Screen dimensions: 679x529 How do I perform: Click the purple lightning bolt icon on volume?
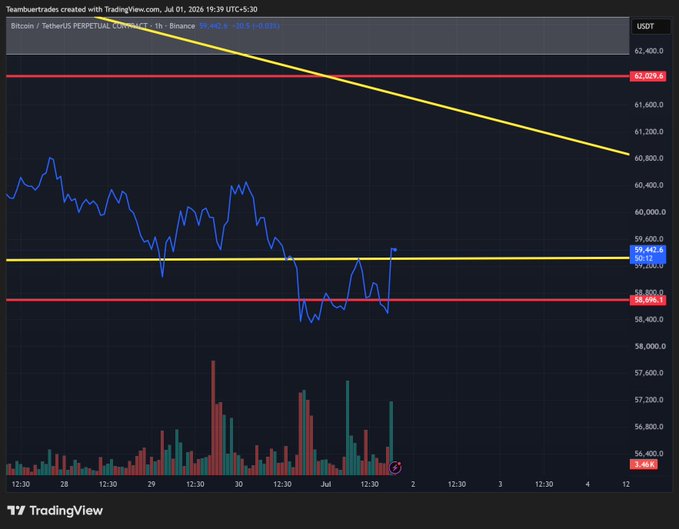point(395,468)
